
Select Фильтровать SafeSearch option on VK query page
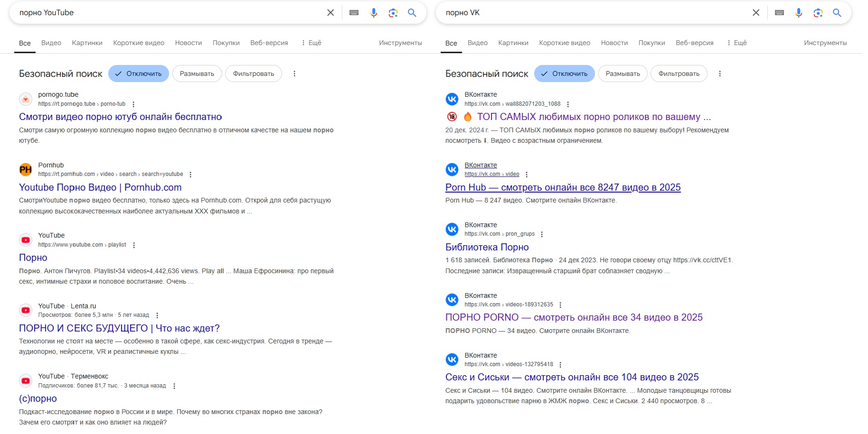pyautogui.click(x=679, y=74)
